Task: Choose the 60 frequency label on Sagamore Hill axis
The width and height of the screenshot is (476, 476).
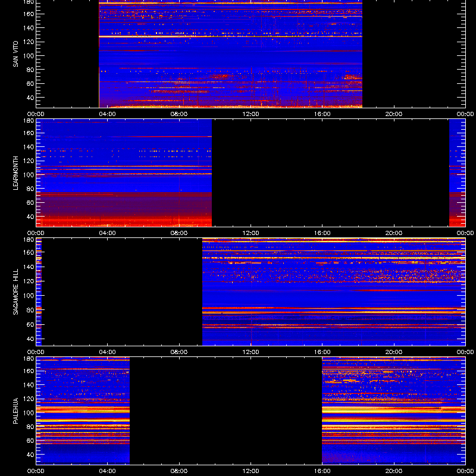Action: (31, 324)
